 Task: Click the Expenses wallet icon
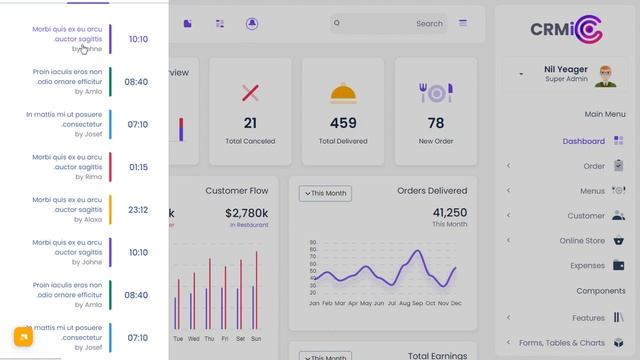click(x=618, y=265)
